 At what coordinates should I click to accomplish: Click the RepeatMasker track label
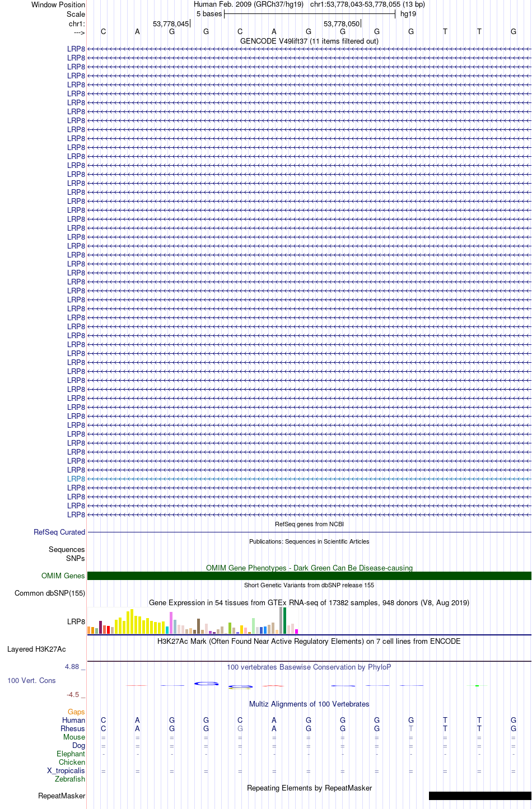click(62, 796)
